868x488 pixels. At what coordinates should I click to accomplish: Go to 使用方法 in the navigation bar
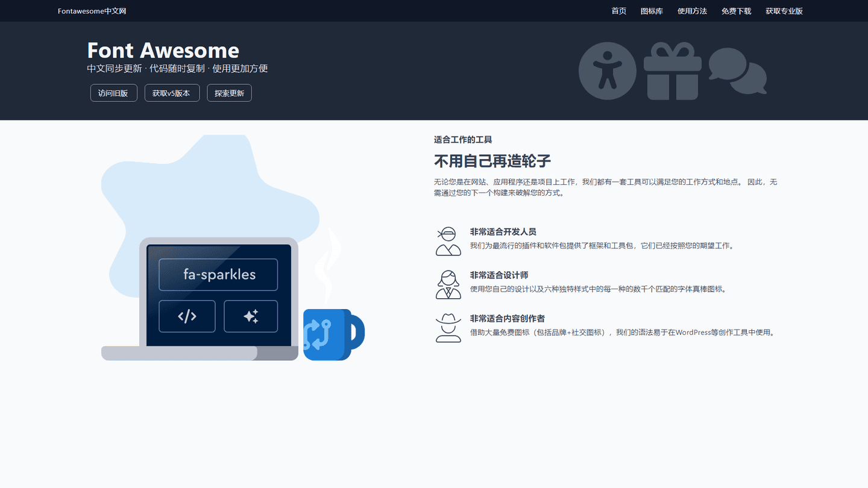point(692,11)
